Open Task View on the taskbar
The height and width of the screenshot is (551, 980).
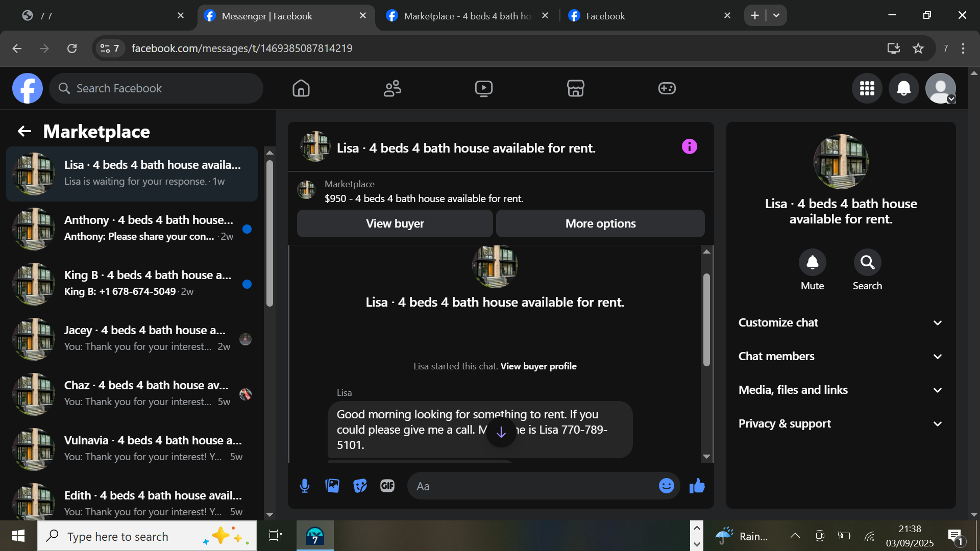276,536
